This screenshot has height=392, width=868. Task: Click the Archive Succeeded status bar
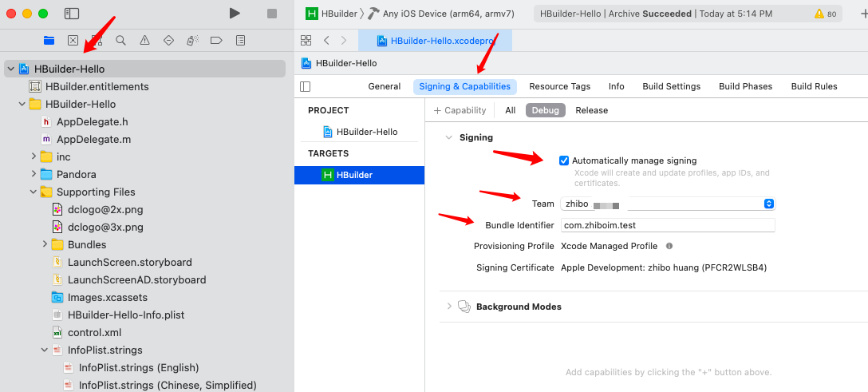click(x=688, y=14)
